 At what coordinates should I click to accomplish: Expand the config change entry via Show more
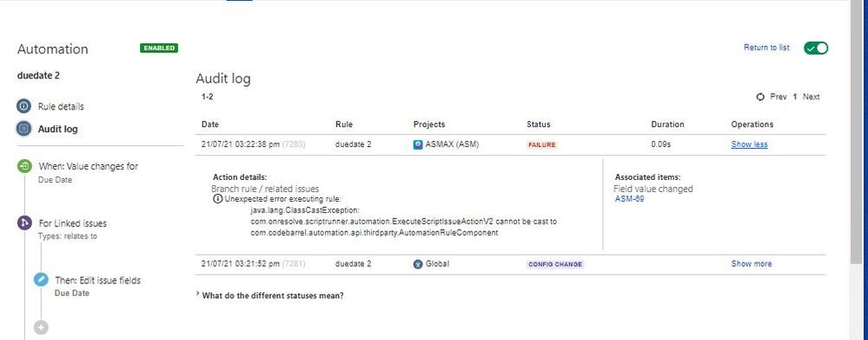coord(752,263)
